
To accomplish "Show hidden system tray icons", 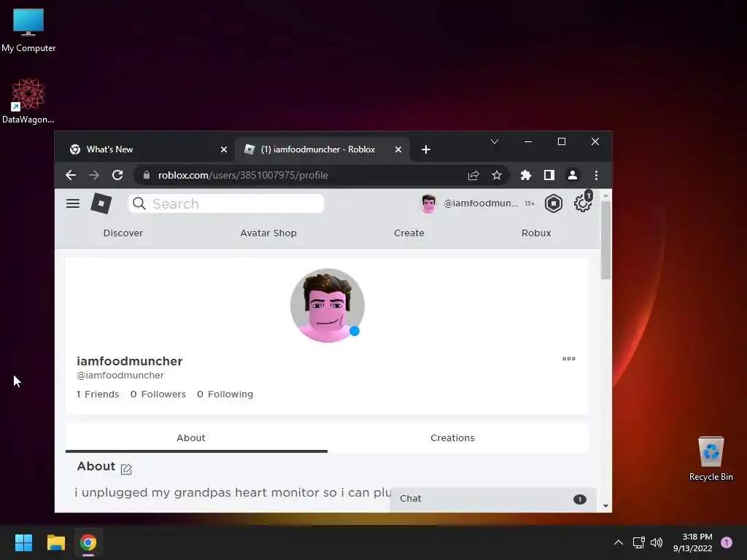I will (x=619, y=542).
